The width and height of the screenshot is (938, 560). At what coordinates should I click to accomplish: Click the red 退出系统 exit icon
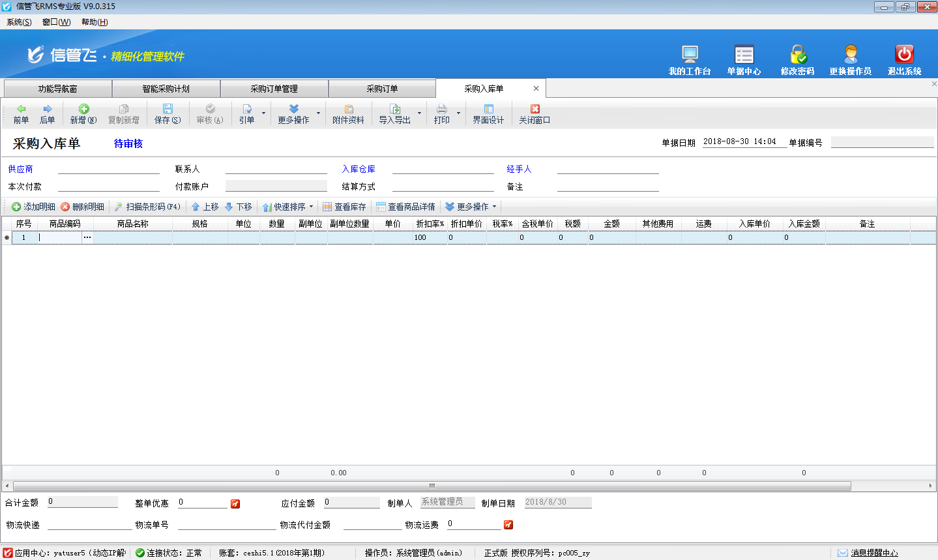pos(904,55)
